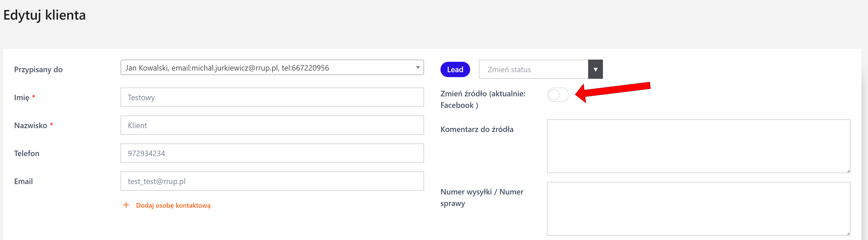Viewport: 868px width, 240px height.
Task: Click the dark arrow button beside Zmień status
Action: [x=595, y=69]
